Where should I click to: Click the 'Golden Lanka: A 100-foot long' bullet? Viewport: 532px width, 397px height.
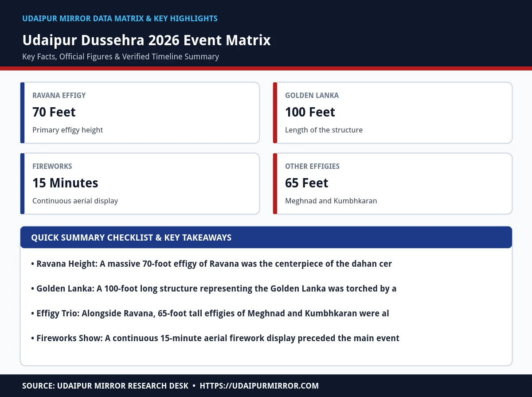(x=214, y=288)
